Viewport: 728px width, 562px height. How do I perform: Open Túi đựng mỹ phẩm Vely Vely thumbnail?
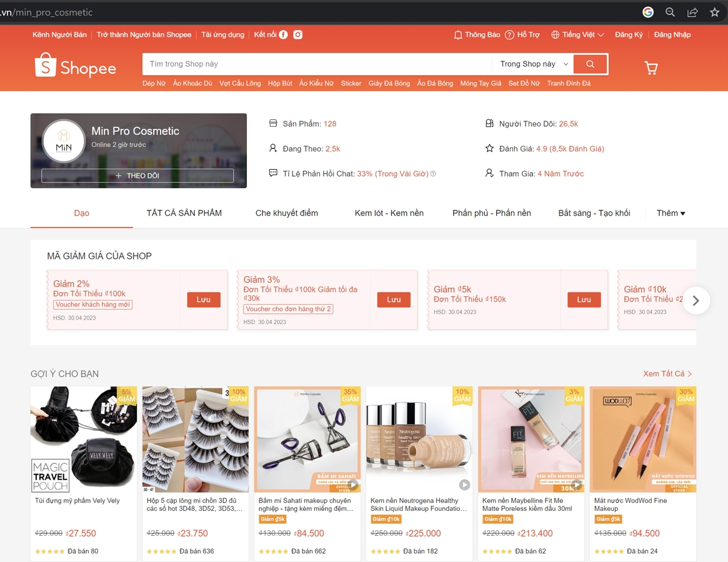tap(84, 439)
